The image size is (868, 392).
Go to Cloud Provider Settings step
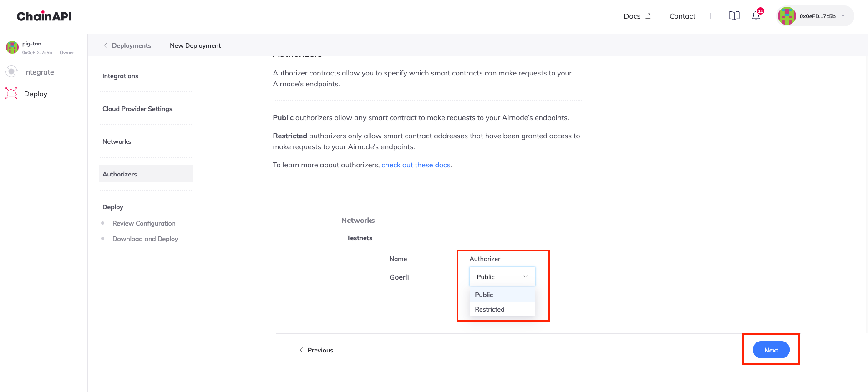[x=137, y=109]
